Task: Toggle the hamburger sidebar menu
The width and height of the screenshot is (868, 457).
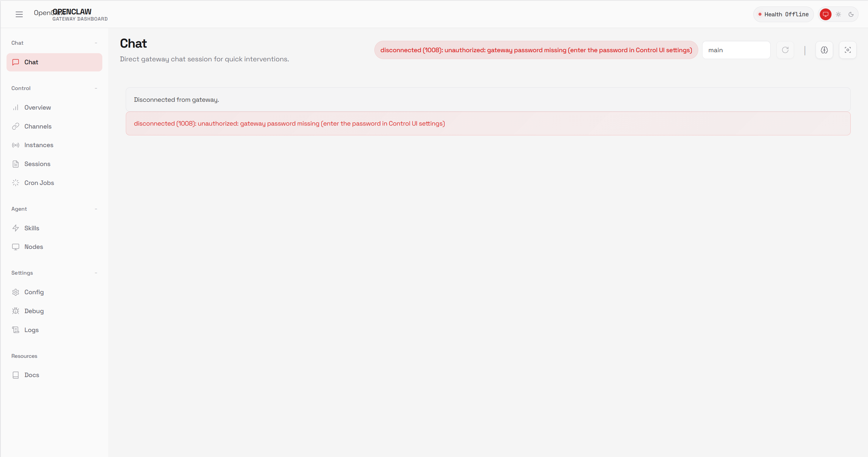Action: [x=19, y=14]
